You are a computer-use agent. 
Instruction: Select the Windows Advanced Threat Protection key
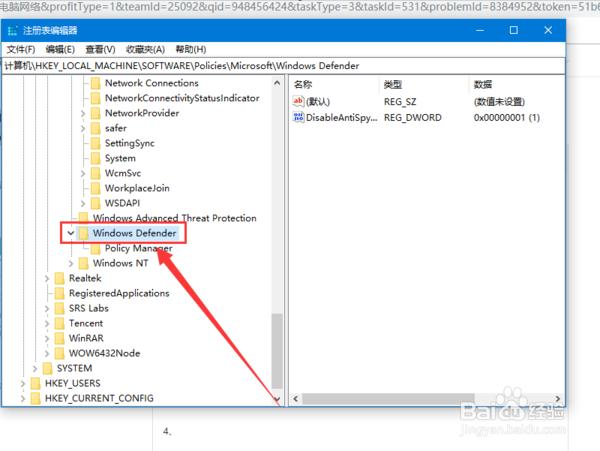[174, 218]
